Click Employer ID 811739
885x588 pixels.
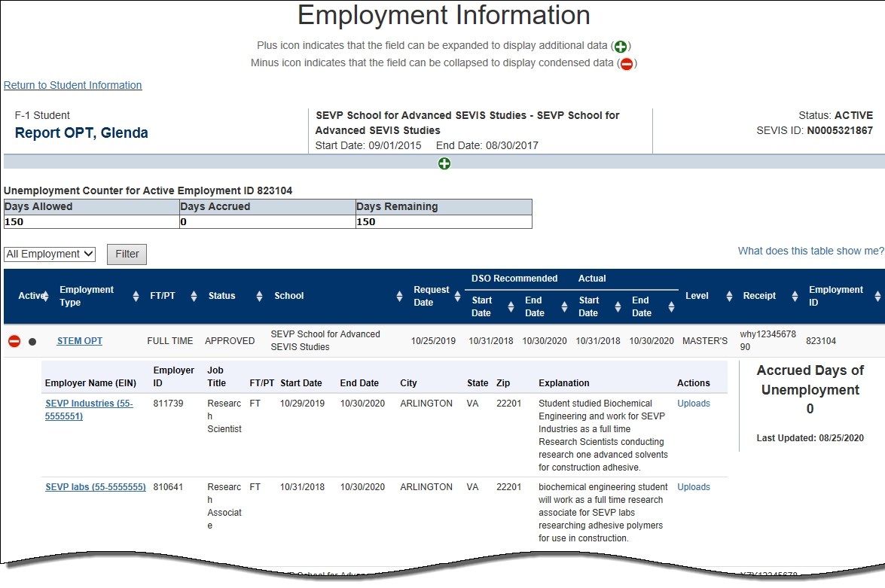pos(168,404)
